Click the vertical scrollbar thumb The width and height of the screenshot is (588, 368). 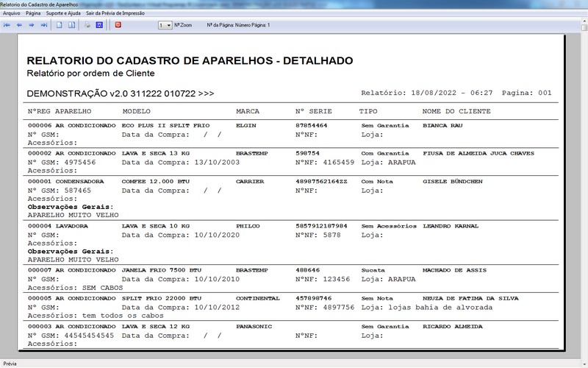pyautogui.click(x=584, y=27)
